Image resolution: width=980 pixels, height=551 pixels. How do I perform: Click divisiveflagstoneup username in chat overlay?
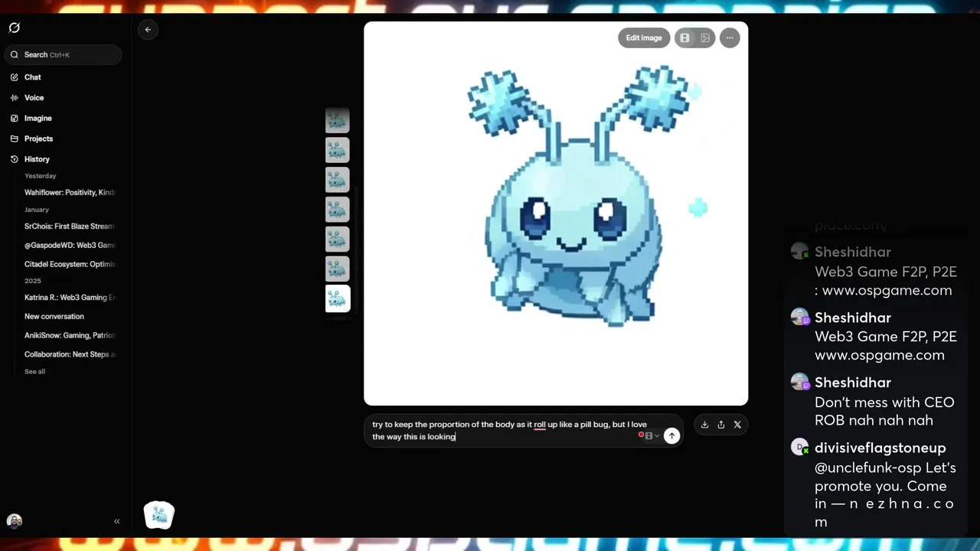(x=880, y=448)
